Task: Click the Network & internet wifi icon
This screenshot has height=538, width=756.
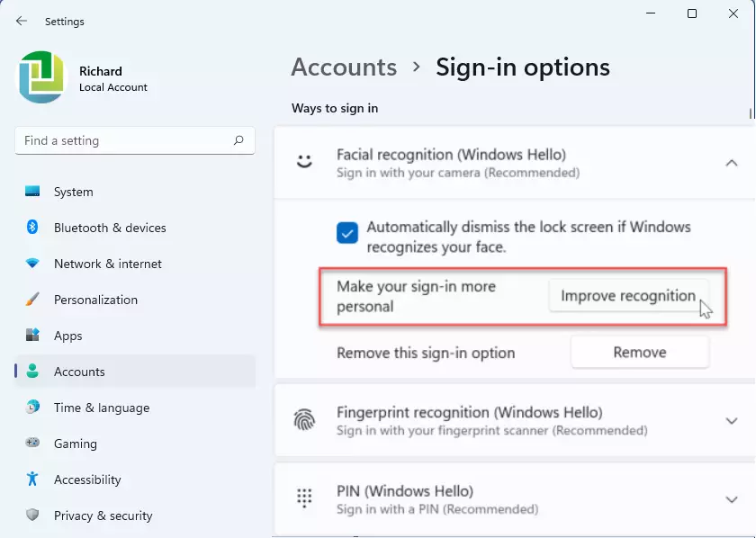Action: [x=32, y=264]
